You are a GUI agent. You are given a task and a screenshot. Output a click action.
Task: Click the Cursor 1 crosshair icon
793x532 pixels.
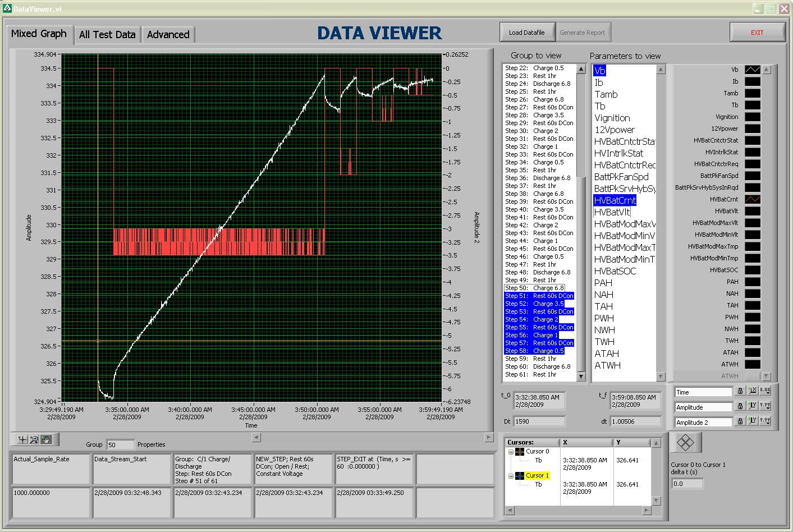tap(520, 475)
